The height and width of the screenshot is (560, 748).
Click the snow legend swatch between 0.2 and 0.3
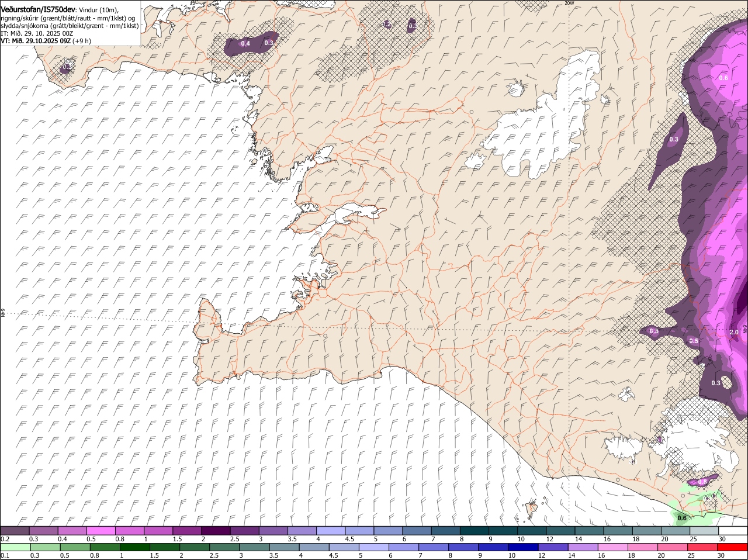coord(15,531)
